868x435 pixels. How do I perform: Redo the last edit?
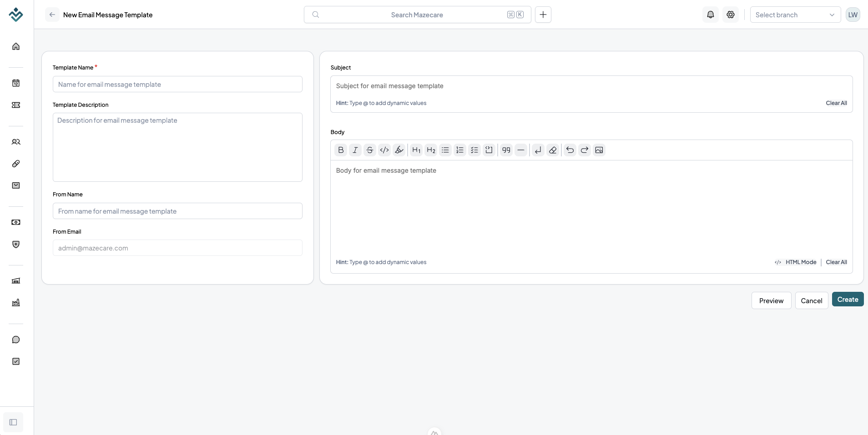585,150
